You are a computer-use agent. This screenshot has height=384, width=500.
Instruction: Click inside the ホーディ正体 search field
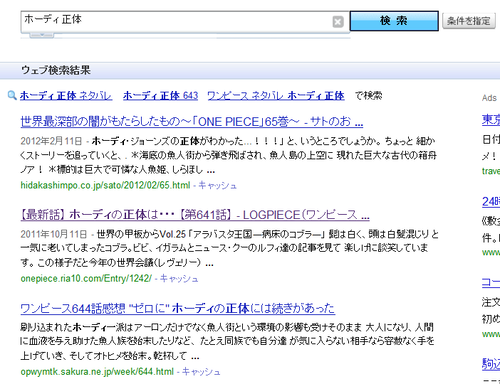point(177,22)
